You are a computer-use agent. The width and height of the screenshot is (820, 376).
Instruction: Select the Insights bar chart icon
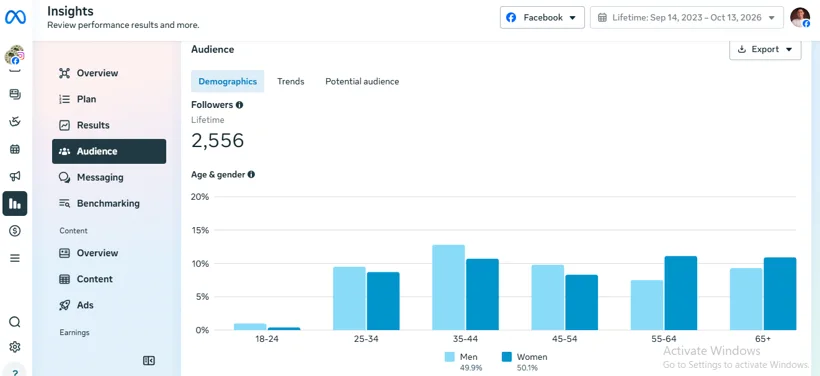15,203
